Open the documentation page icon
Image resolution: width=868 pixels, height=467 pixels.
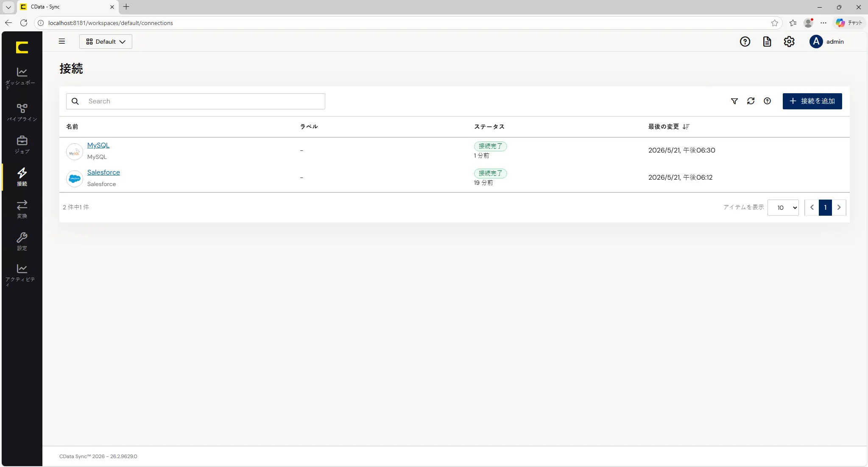coord(767,42)
